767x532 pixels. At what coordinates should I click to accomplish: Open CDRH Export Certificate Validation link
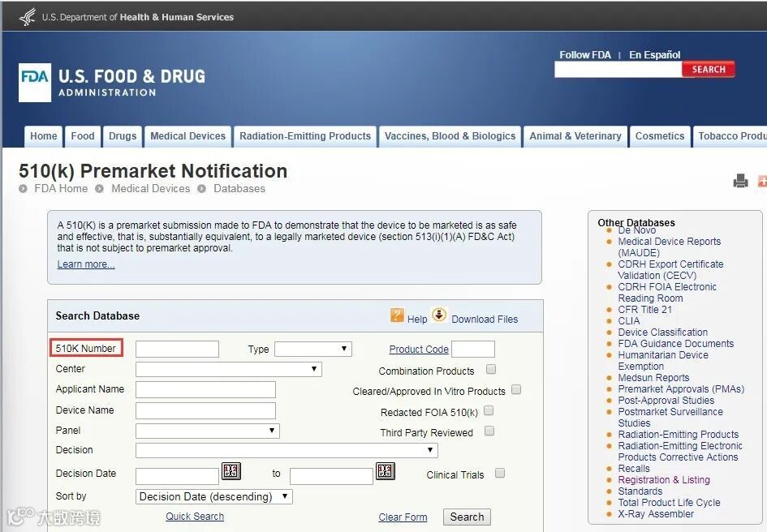pos(670,269)
